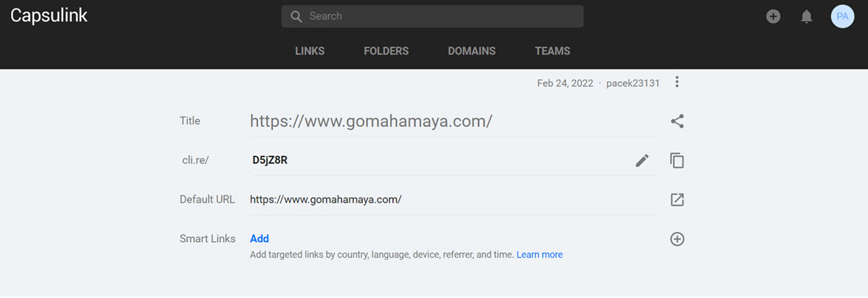Click the Capsulink logo
Screen dimensions: 868x298
[x=49, y=16]
